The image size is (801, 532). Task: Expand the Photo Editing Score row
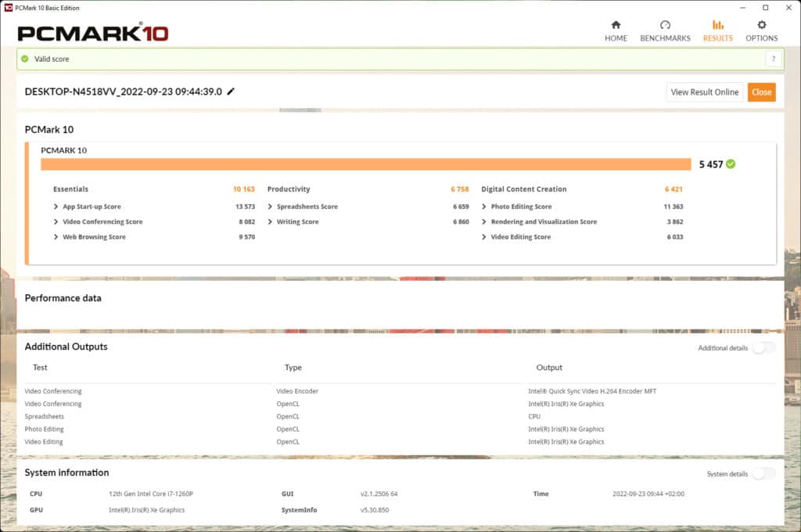click(483, 207)
